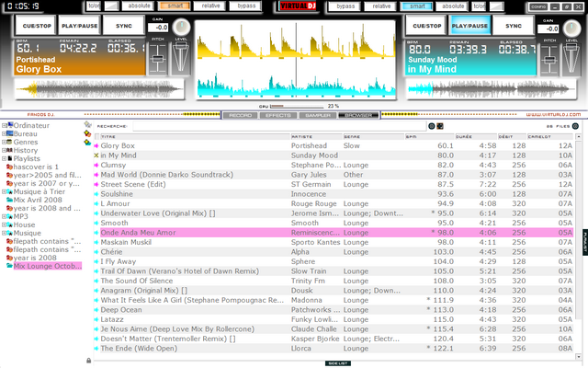The width and height of the screenshot is (588, 368).
Task: Click the cyan marker icon beside 'I Fly Away'
Action: pyautogui.click(x=96, y=261)
